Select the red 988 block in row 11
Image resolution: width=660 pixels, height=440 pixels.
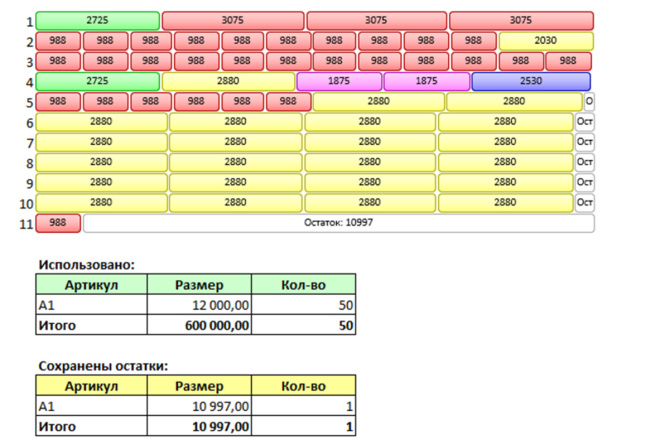pyautogui.click(x=58, y=223)
